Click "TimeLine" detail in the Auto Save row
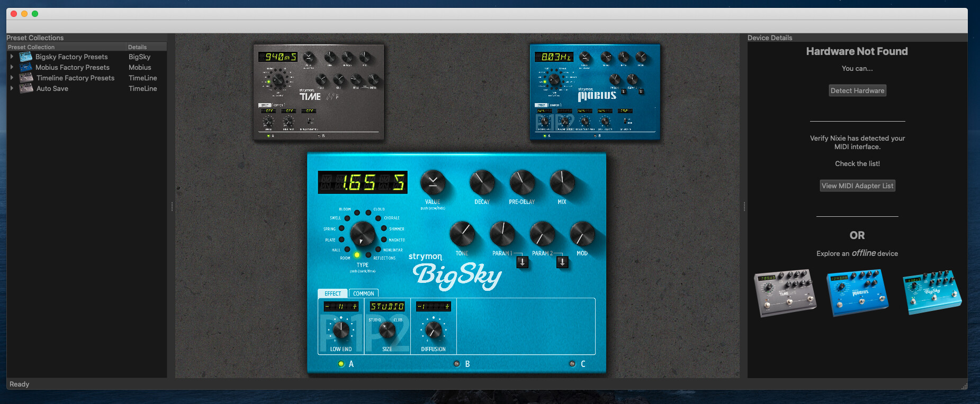This screenshot has height=404, width=980. point(143,88)
